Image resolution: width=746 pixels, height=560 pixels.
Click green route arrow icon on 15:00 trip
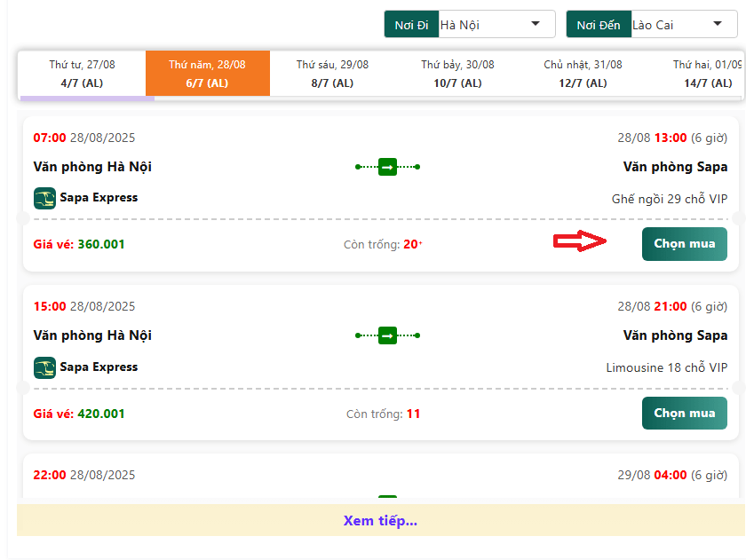(x=387, y=335)
